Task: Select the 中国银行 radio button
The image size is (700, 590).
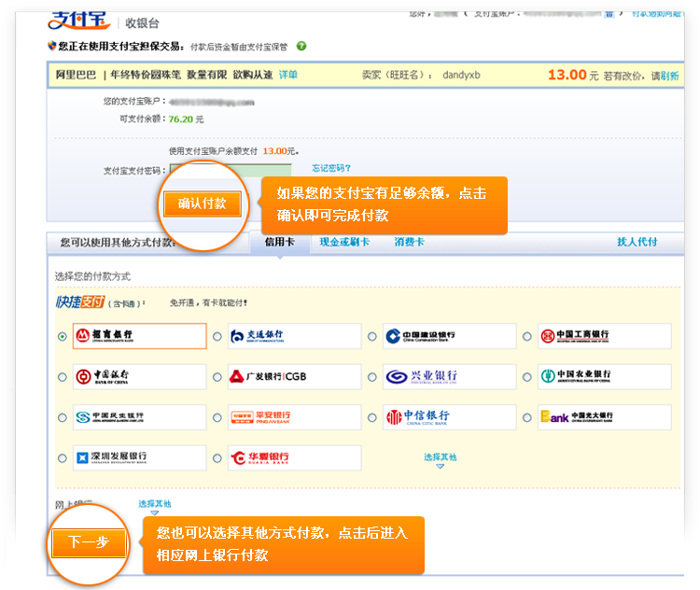Action: coord(63,377)
